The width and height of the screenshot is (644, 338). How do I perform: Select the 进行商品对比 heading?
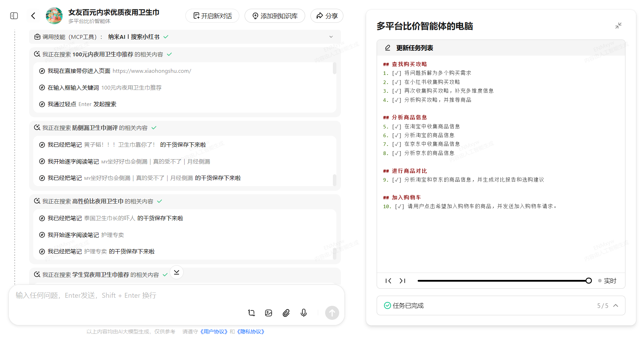click(x=409, y=171)
